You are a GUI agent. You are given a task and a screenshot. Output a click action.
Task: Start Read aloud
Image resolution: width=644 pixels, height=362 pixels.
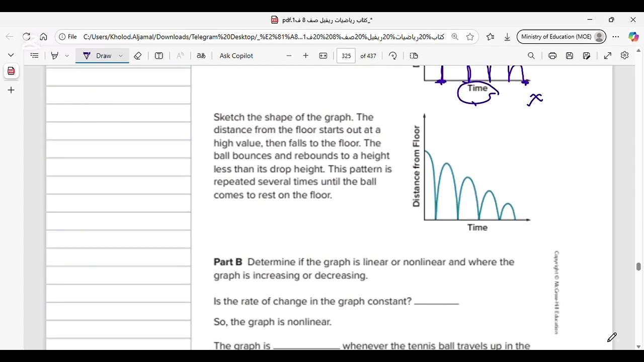tap(180, 56)
